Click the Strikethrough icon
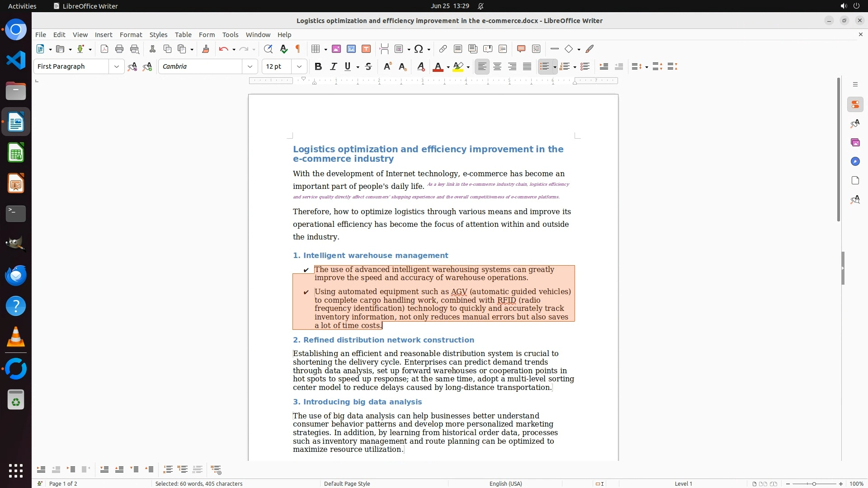 point(368,66)
